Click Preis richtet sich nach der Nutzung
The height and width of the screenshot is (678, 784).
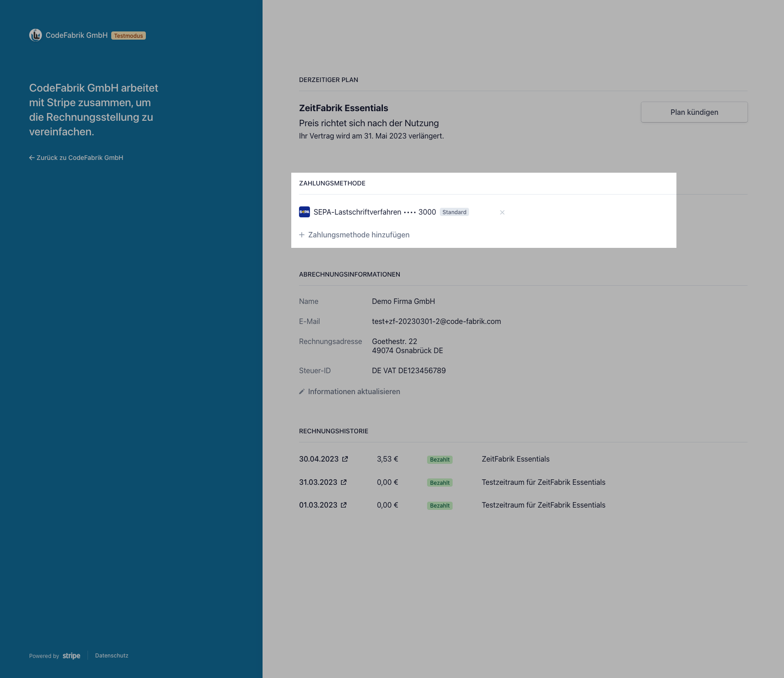pos(369,123)
